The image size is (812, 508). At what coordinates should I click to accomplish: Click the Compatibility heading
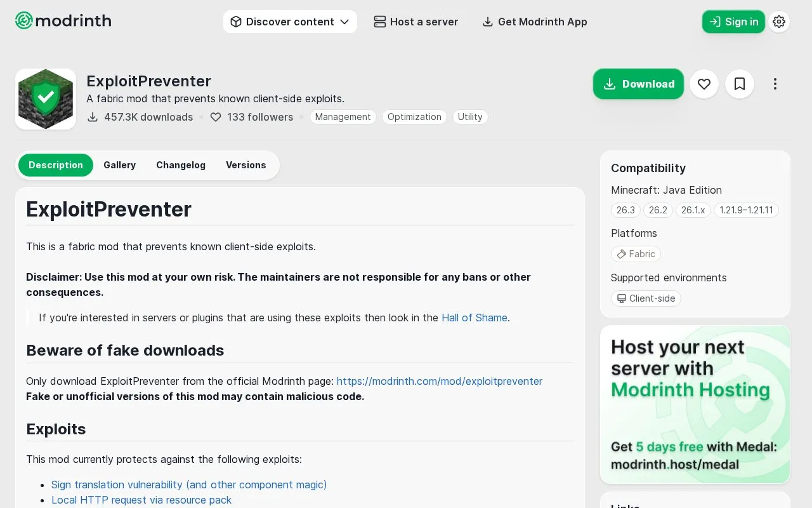tap(648, 168)
